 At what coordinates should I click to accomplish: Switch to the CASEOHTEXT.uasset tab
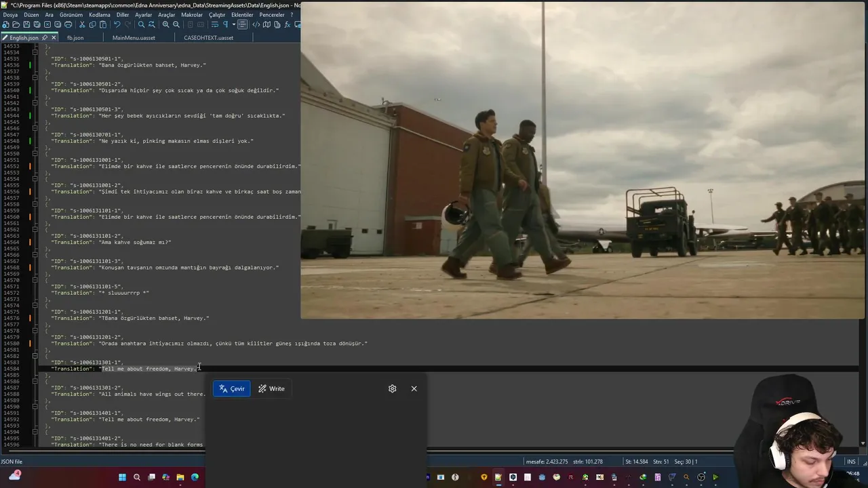tap(208, 38)
